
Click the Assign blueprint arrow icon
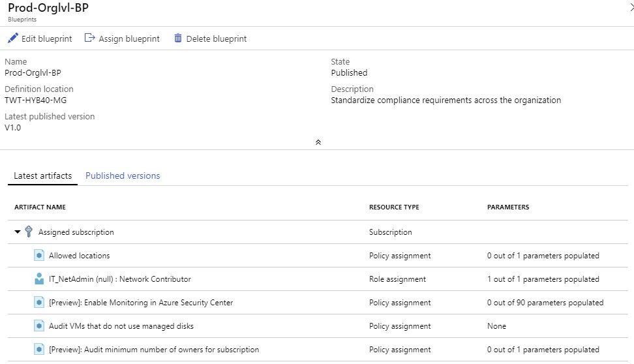click(x=90, y=38)
